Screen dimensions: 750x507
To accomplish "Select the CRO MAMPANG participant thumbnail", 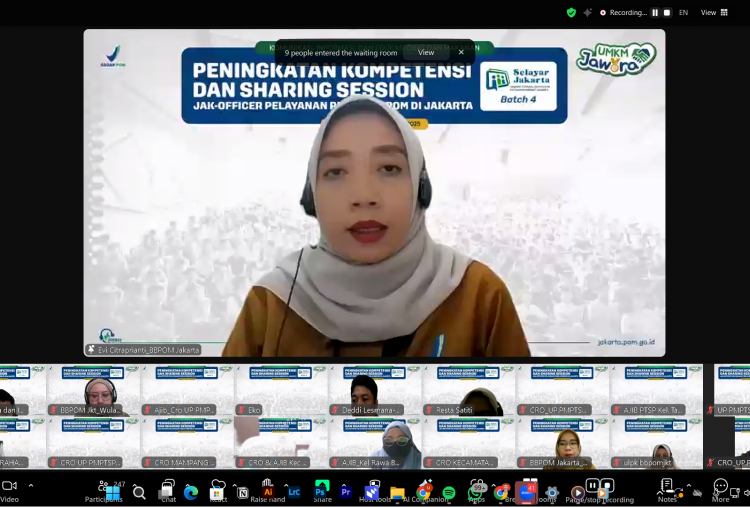I will (188, 443).
